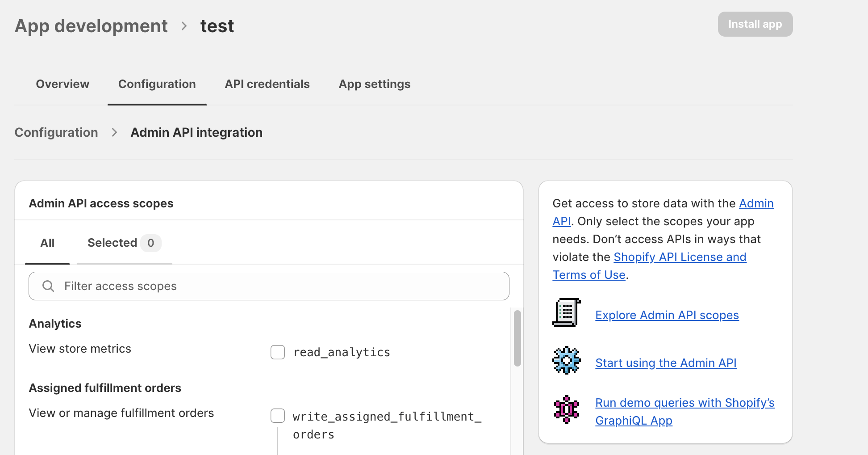Click the chevron after Configuration breadcrumb
The width and height of the screenshot is (868, 455).
point(114,132)
